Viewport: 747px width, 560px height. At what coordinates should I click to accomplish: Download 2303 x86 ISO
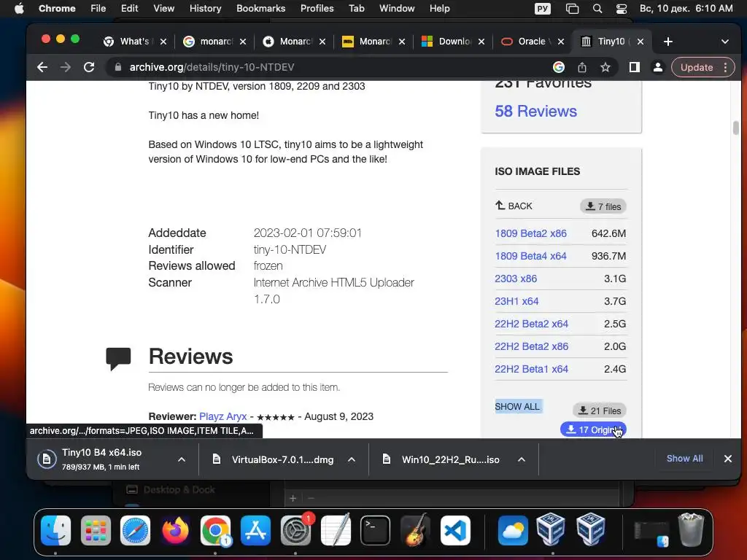(516, 279)
